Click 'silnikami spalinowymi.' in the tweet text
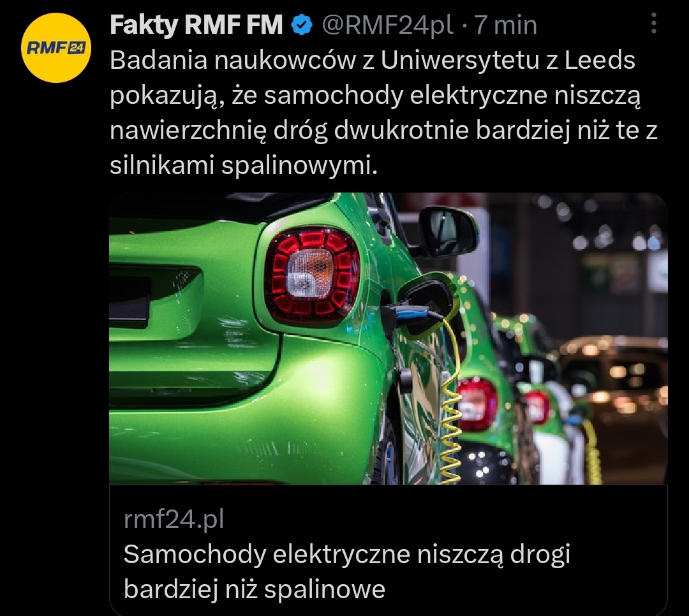This screenshot has width=689, height=616. click(244, 166)
